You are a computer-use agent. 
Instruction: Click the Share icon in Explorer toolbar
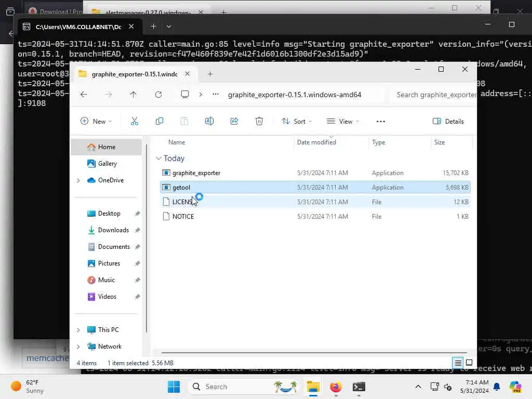tap(234, 121)
